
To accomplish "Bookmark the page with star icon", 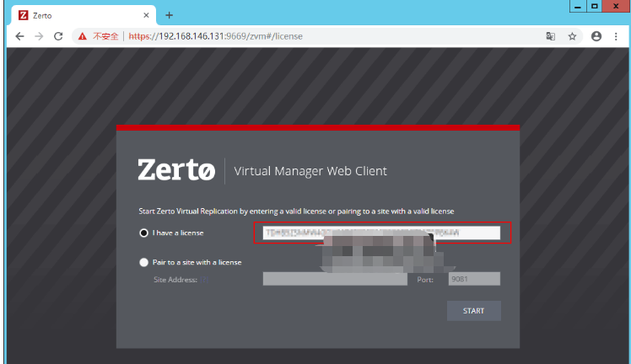I will (572, 36).
